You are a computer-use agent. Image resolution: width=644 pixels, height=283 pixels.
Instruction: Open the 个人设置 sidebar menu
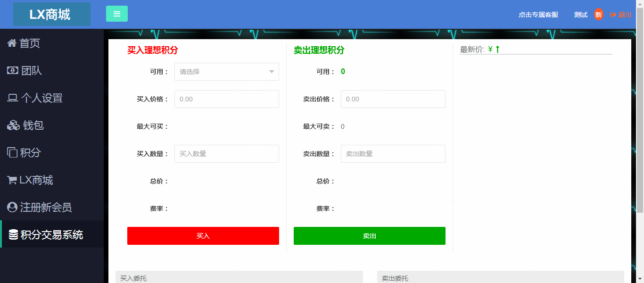coord(41,98)
